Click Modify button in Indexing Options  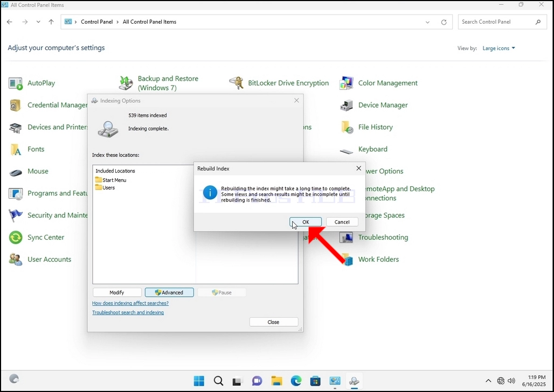point(117,292)
